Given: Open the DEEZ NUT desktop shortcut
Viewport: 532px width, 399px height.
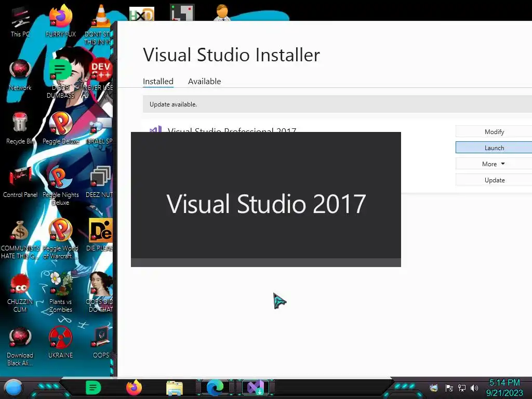Looking at the screenshot, I should tap(100, 182).
